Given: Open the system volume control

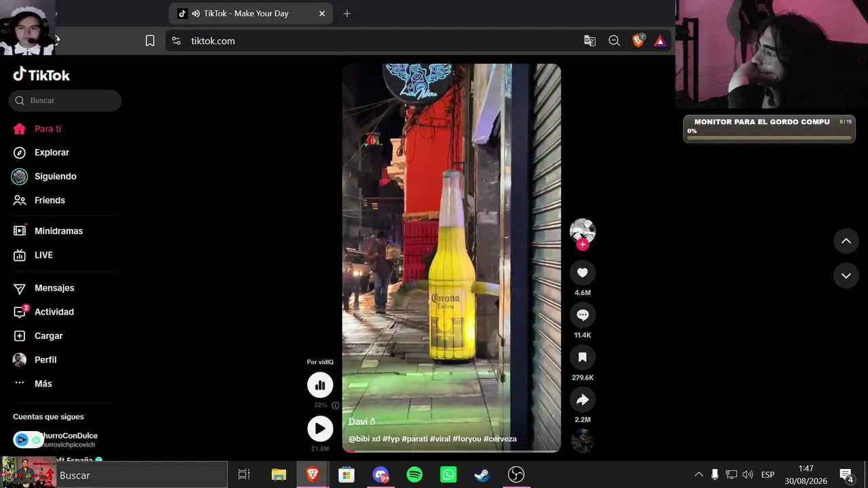Looking at the screenshot, I should pos(748,474).
